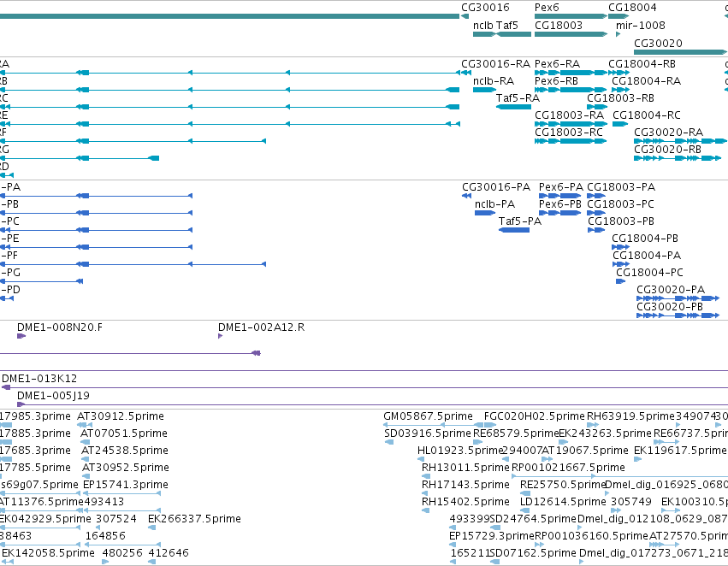Select the Taf5-PA protein label

520,221
